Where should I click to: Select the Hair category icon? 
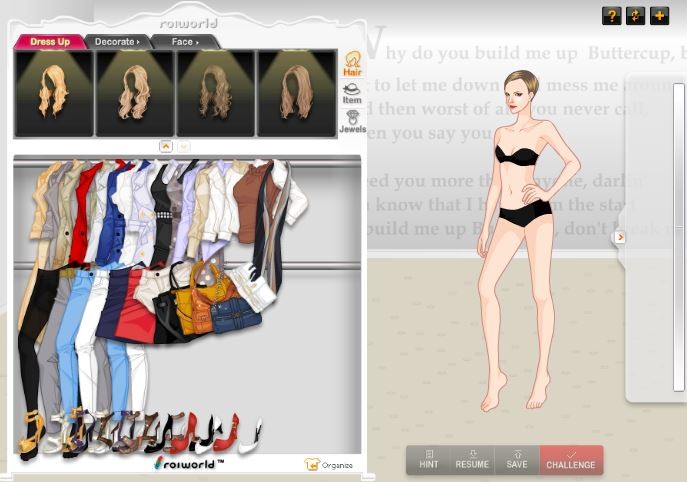352,64
